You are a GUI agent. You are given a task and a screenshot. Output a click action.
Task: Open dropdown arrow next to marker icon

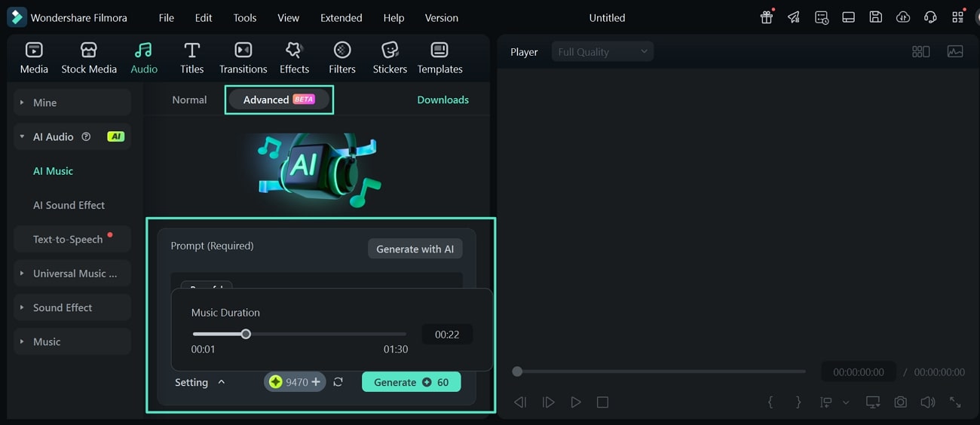pos(846,402)
